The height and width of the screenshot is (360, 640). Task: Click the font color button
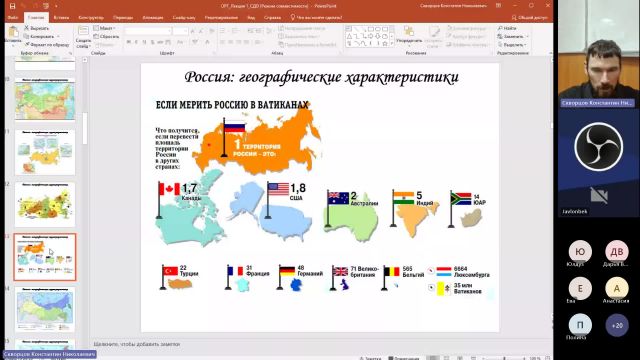tap(207, 42)
